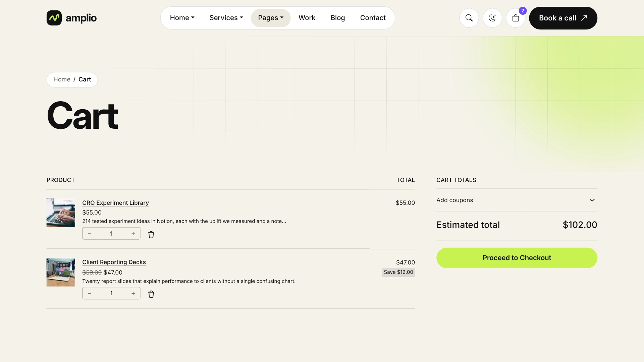Click the Book a call button
Viewport: 644px width, 362px height.
563,18
